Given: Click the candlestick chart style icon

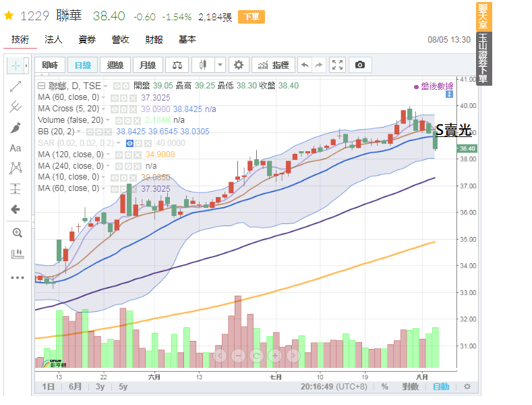Looking at the screenshot, I should (203, 65).
